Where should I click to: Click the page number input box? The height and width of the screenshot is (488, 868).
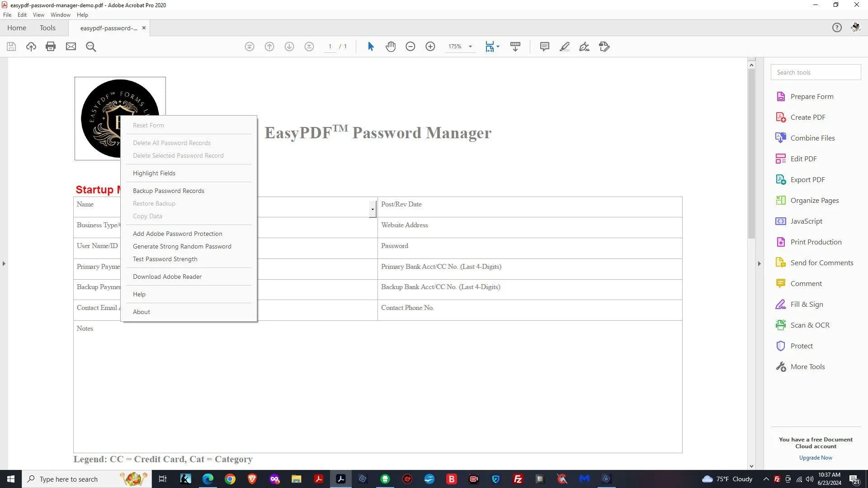pyautogui.click(x=330, y=47)
